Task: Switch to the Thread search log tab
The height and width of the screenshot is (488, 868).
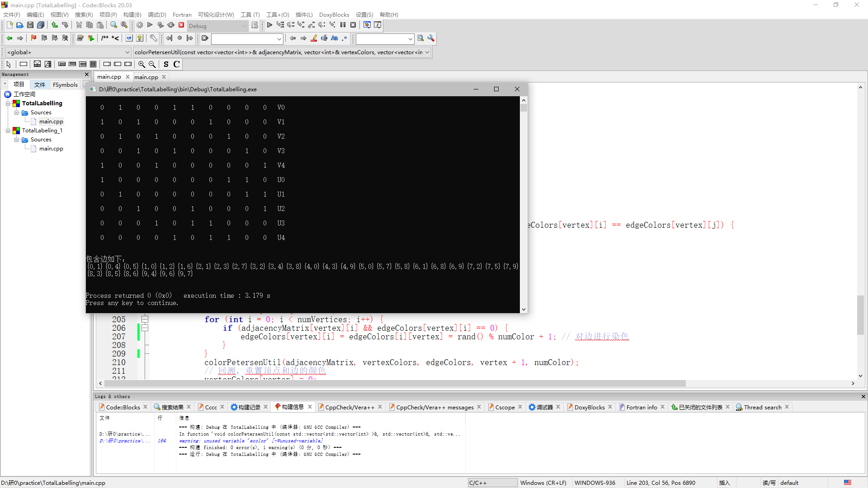Action: (763, 407)
